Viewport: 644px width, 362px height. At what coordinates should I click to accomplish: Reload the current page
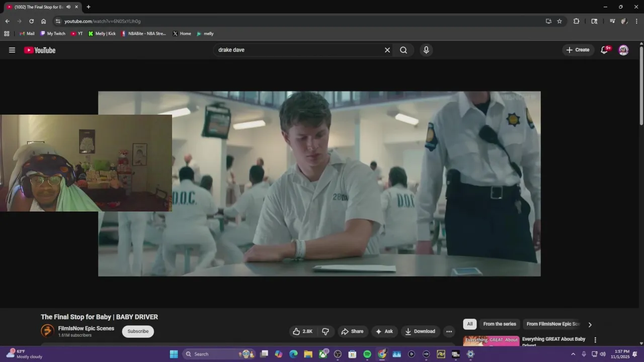click(x=31, y=21)
